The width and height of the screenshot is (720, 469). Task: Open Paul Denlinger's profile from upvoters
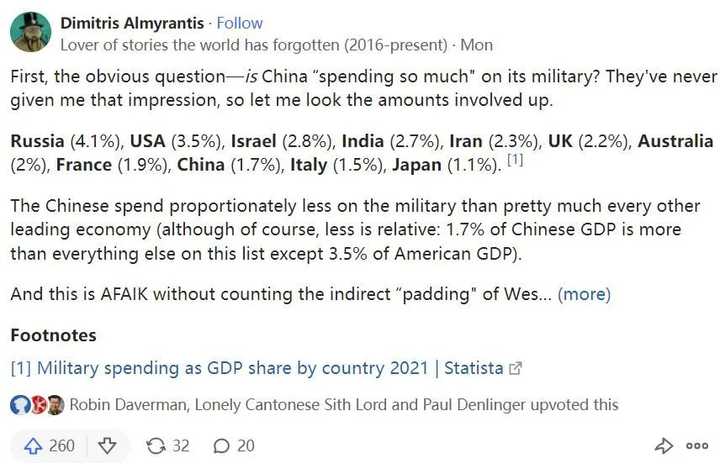pos(474,405)
